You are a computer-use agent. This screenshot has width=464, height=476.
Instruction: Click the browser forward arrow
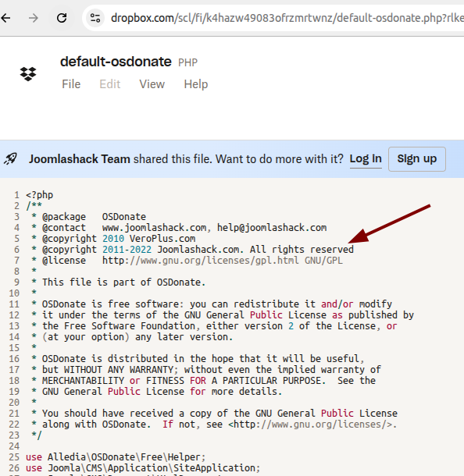(x=34, y=18)
